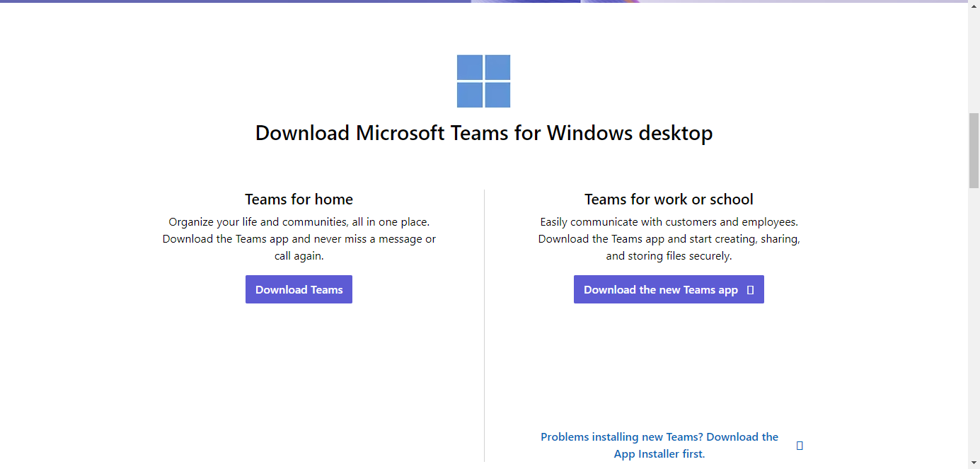The width and height of the screenshot is (980, 469).
Task: Select the 'Teams for work or school' heading
Action: tap(668, 199)
